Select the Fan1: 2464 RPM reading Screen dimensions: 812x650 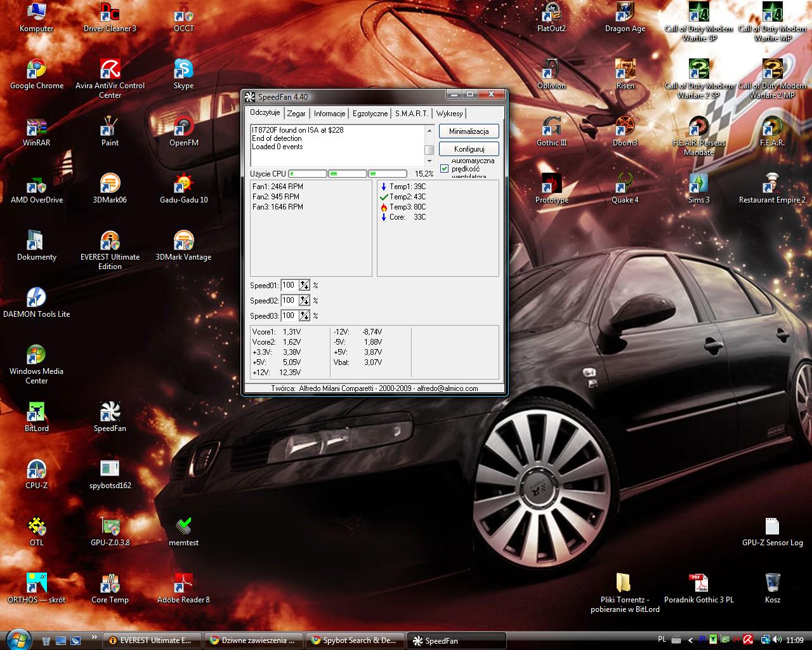click(x=278, y=187)
